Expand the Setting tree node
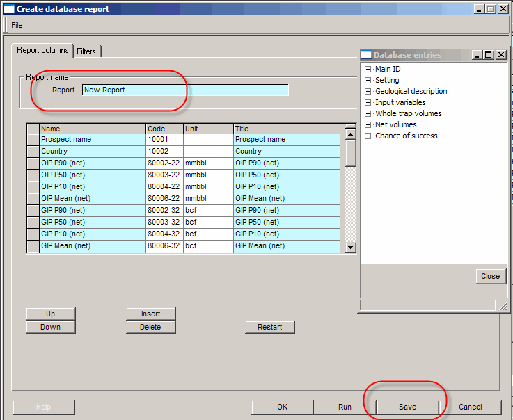 tap(367, 80)
